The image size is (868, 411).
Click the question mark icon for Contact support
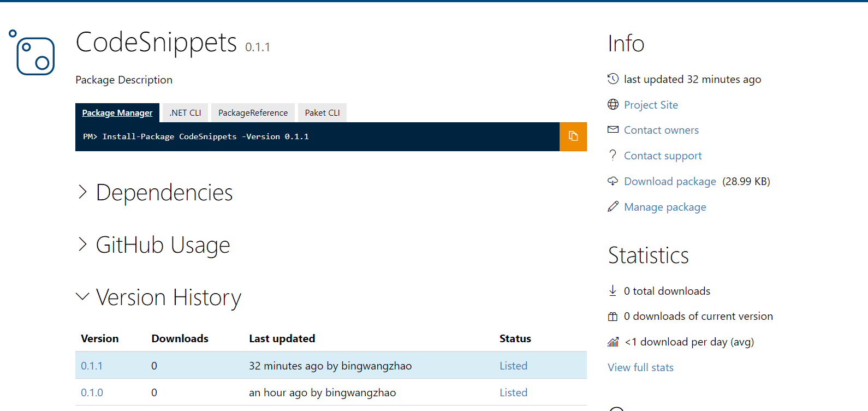pos(613,155)
